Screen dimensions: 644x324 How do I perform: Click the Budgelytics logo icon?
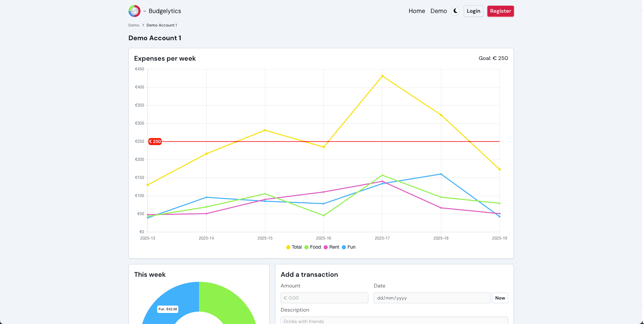[x=134, y=11]
